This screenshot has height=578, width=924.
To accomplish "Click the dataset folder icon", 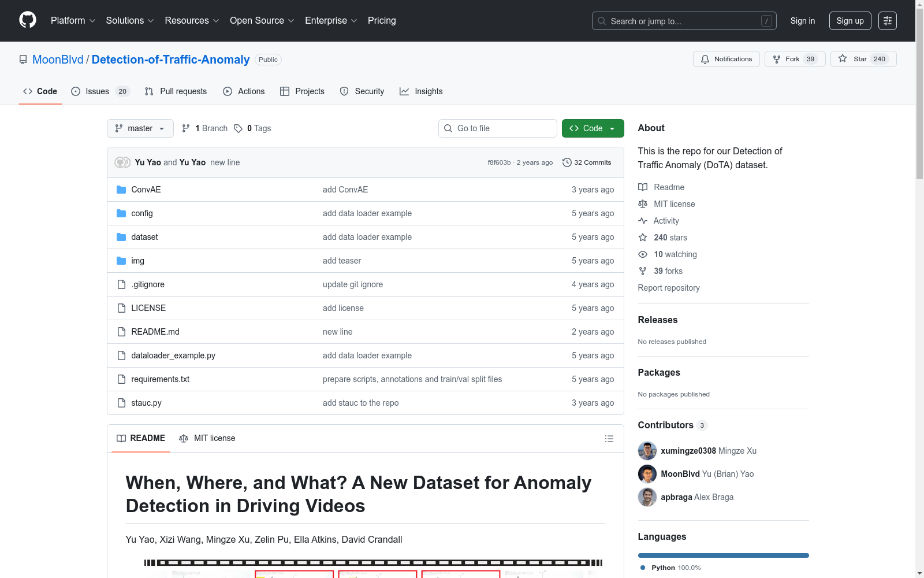I will point(121,237).
